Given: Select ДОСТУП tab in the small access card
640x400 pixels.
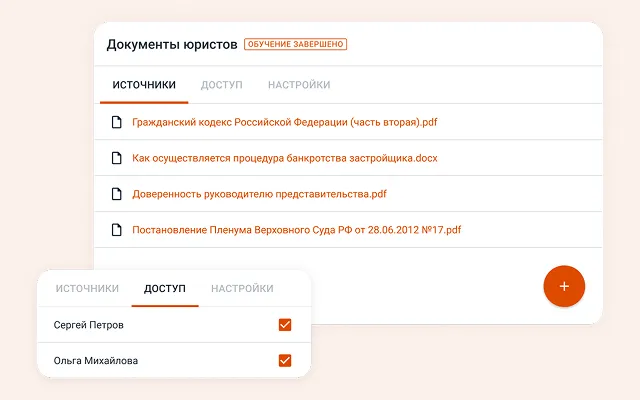Looking at the screenshot, I should coord(165,289).
